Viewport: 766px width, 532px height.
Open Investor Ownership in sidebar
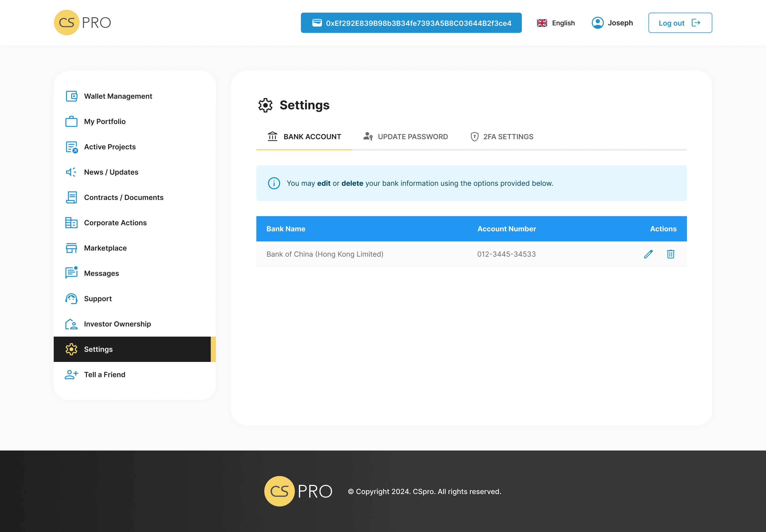117,324
